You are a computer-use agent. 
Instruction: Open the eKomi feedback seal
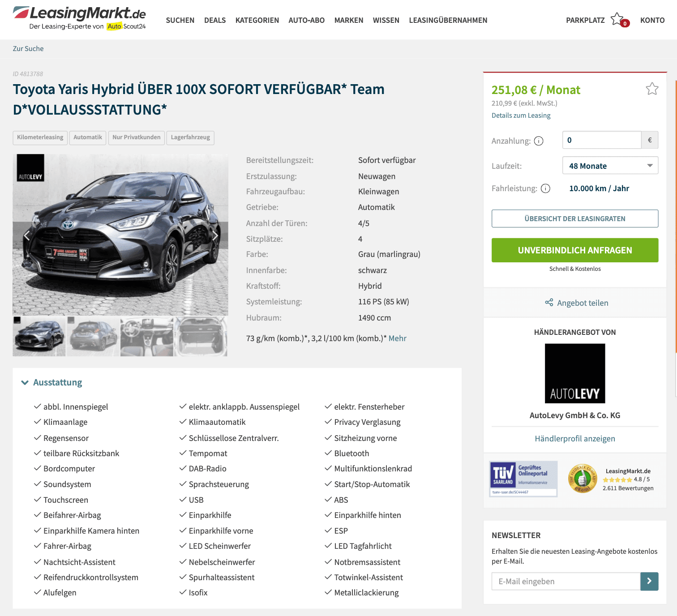(x=583, y=479)
